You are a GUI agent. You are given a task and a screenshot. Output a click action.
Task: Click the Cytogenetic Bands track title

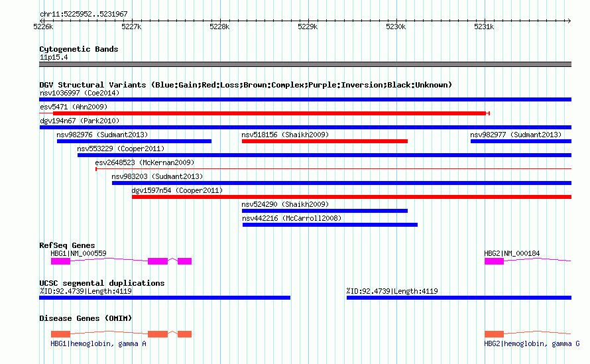79,49
